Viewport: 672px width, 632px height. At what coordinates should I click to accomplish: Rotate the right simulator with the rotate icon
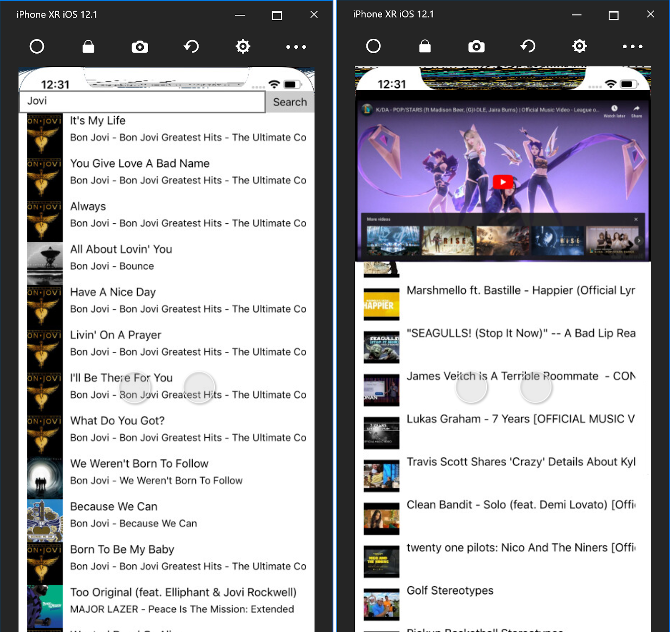528,46
